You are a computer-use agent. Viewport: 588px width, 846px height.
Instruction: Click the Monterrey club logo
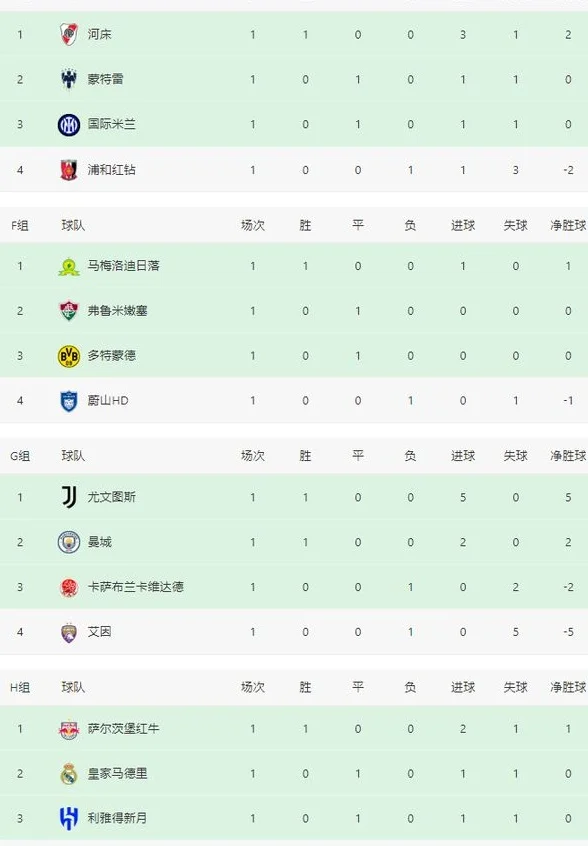pos(69,79)
